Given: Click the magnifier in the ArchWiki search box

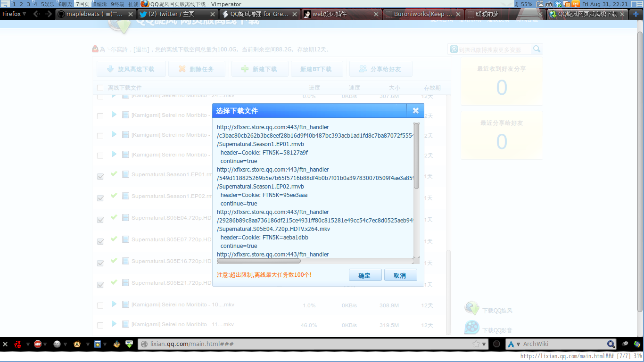Looking at the screenshot, I should click(611, 344).
